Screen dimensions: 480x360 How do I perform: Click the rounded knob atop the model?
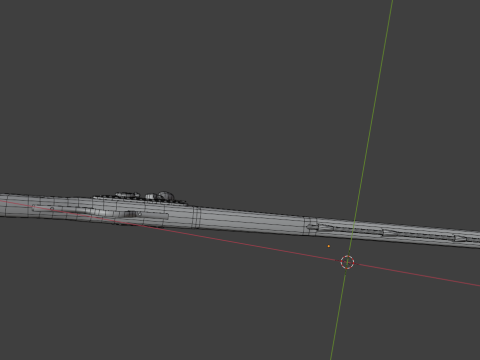166,196
